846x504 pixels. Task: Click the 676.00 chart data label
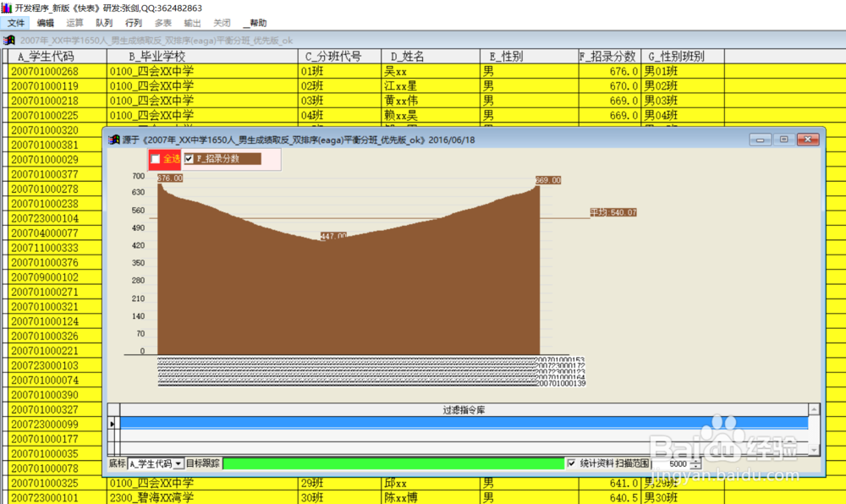point(170,178)
